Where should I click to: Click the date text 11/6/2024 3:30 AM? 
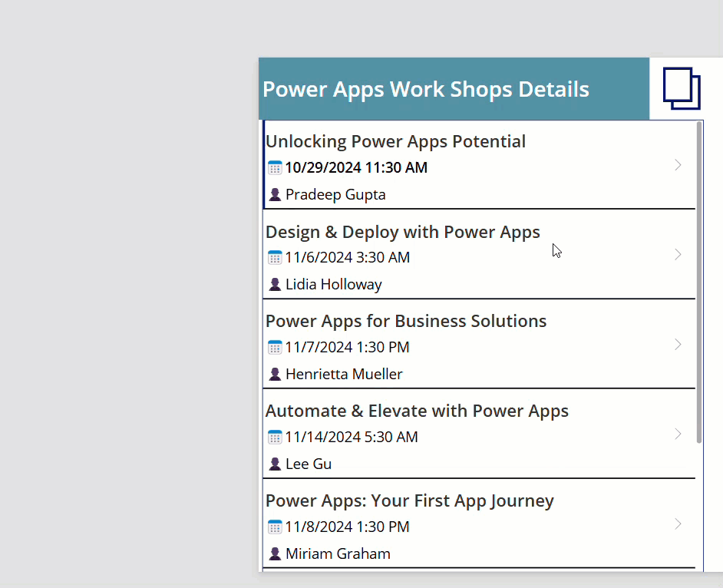347,257
